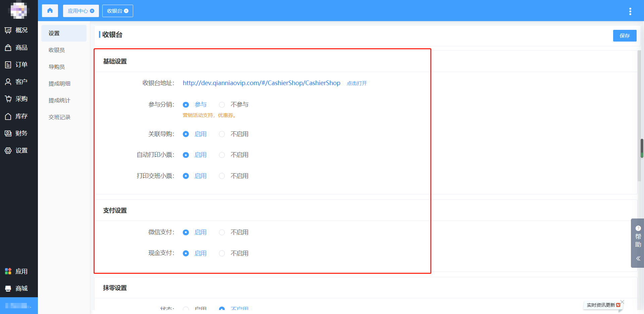The width and height of the screenshot is (644, 314).
Task: Open 交班记录 submenu item
Action: click(x=59, y=117)
